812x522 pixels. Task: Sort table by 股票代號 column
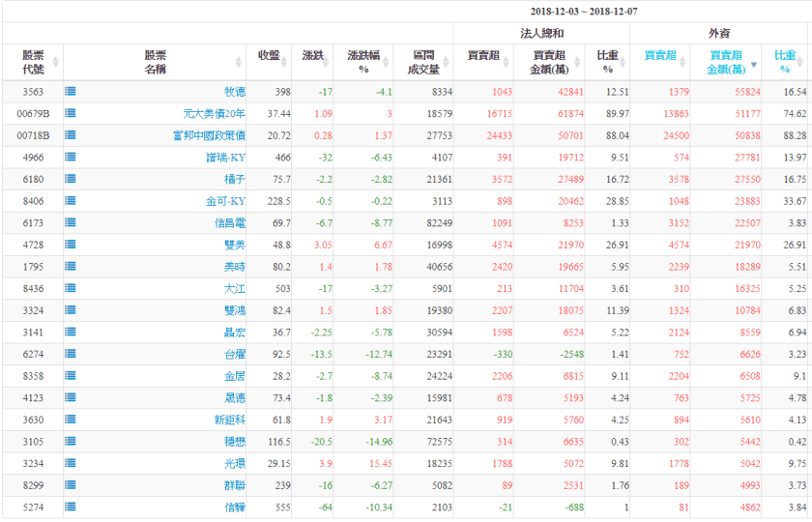coord(34,62)
